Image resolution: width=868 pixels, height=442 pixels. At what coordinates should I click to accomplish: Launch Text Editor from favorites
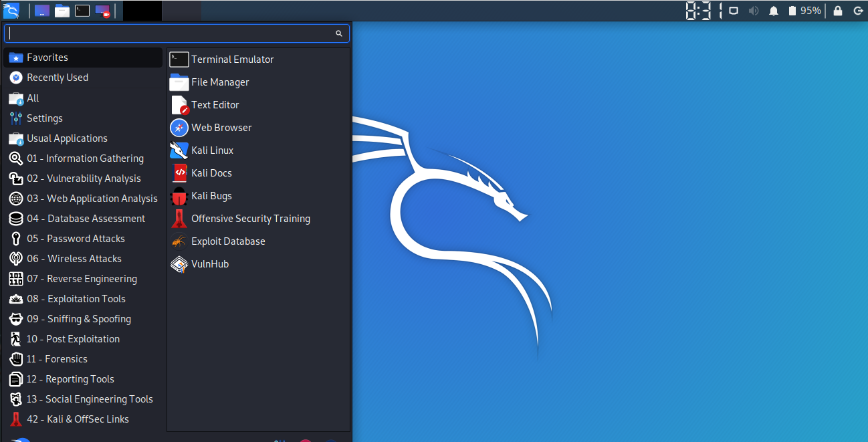point(258,105)
